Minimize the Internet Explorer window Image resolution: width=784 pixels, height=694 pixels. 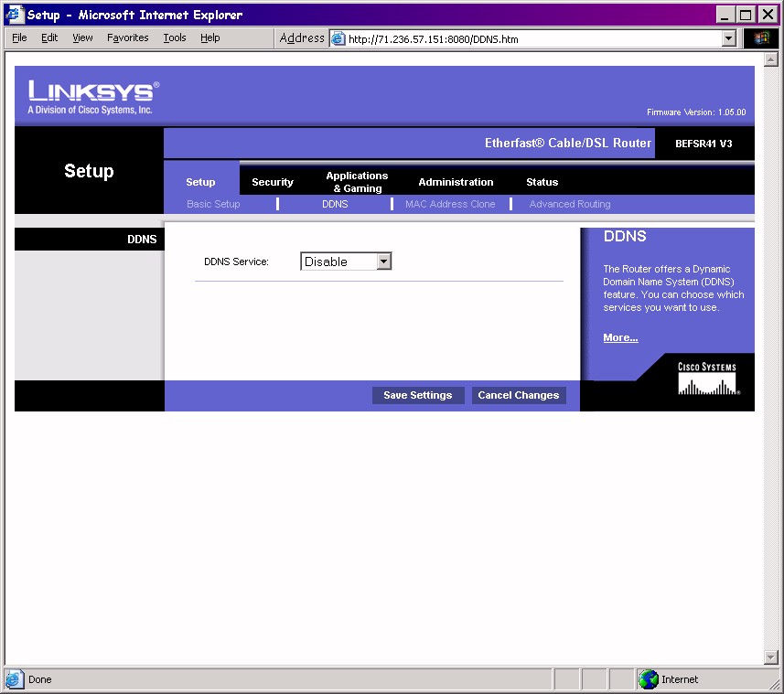(725, 15)
